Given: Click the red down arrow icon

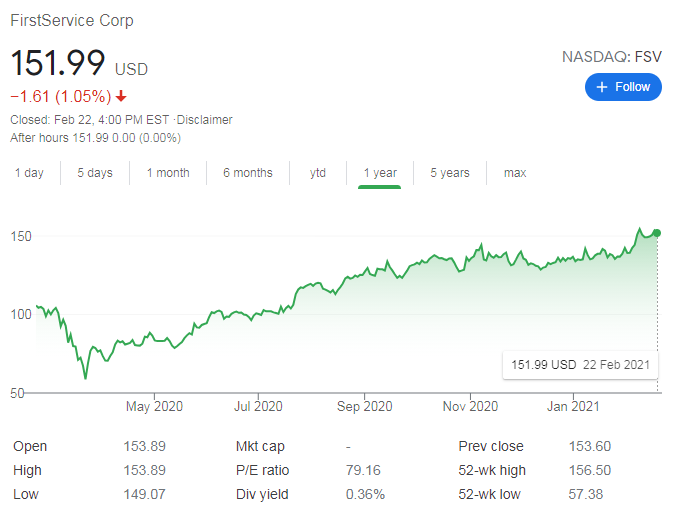Looking at the screenshot, I should click(x=121, y=96).
